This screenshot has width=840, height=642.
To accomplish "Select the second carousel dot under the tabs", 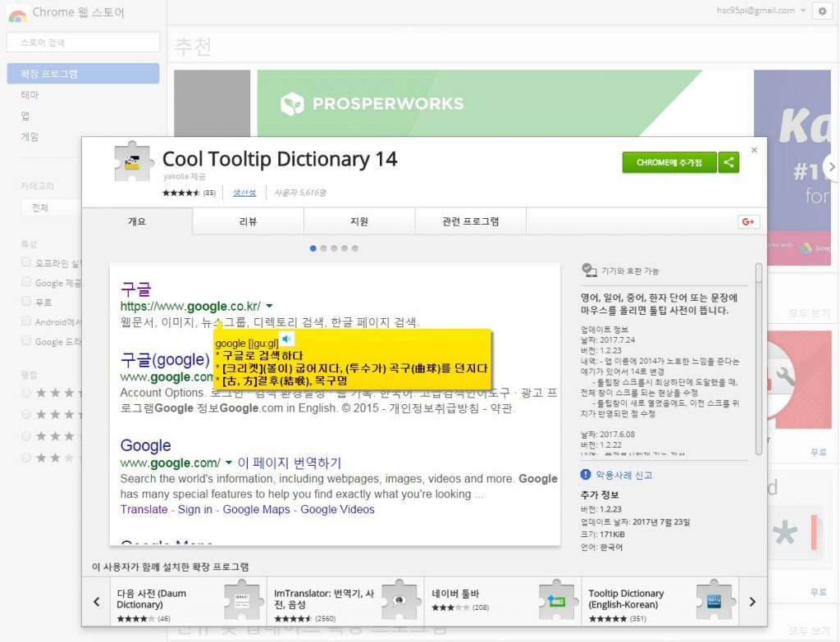I will point(323,248).
